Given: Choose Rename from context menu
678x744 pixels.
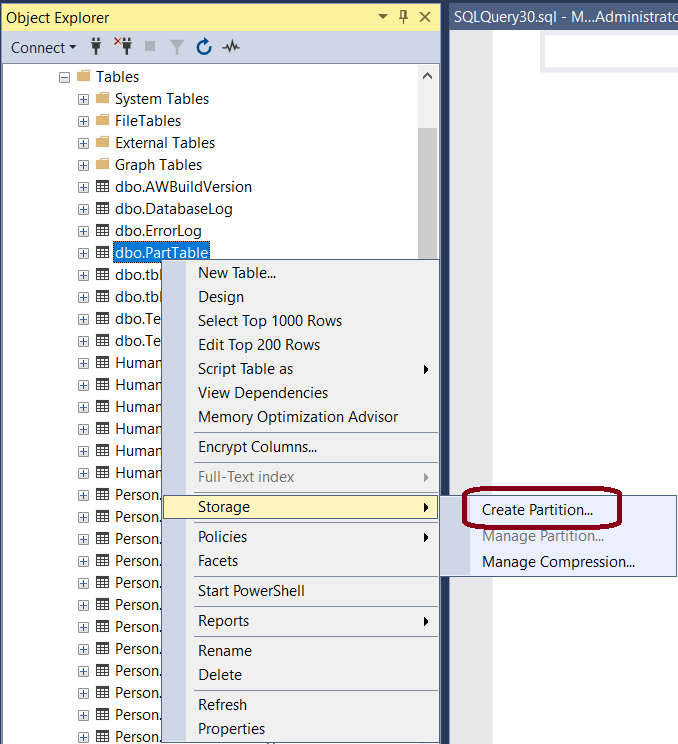Looking at the screenshot, I should tap(300, 651).
